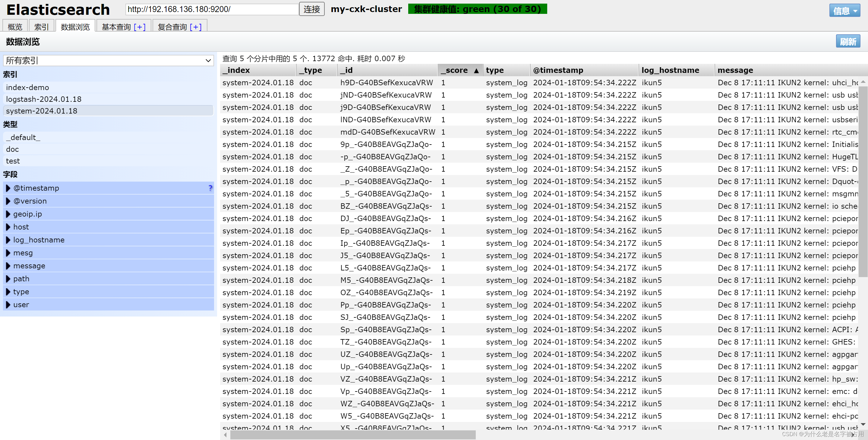Screen dimensions: 868x440
Task: Open the 所有索引 index selector
Action: (x=108, y=61)
